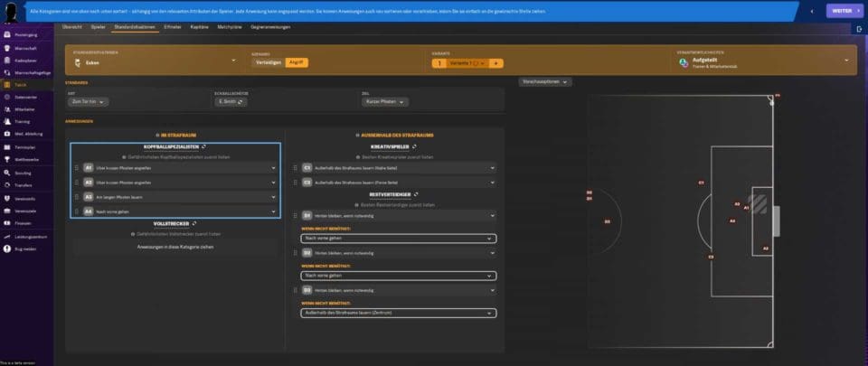868x366 pixels.
Task: Click the Weiter button
Action: click(x=841, y=11)
